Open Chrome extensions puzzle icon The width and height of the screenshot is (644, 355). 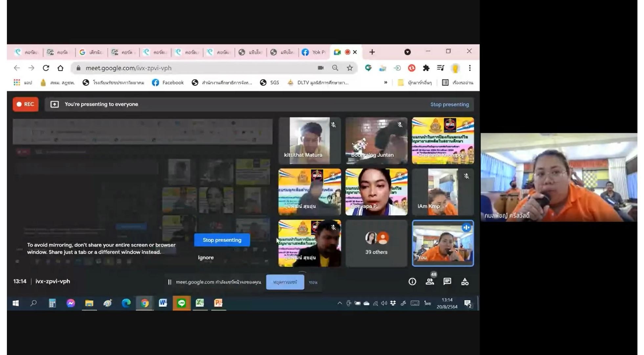click(426, 68)
